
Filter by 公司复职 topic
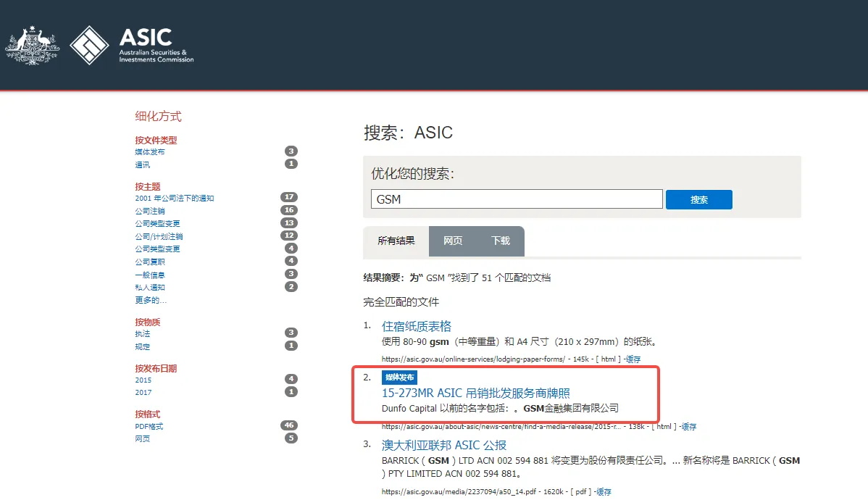tap(150, 262)
